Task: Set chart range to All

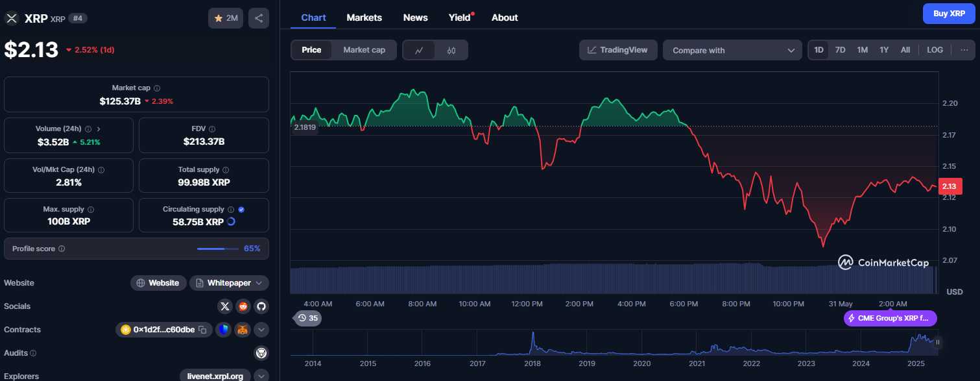Action: 905,50
